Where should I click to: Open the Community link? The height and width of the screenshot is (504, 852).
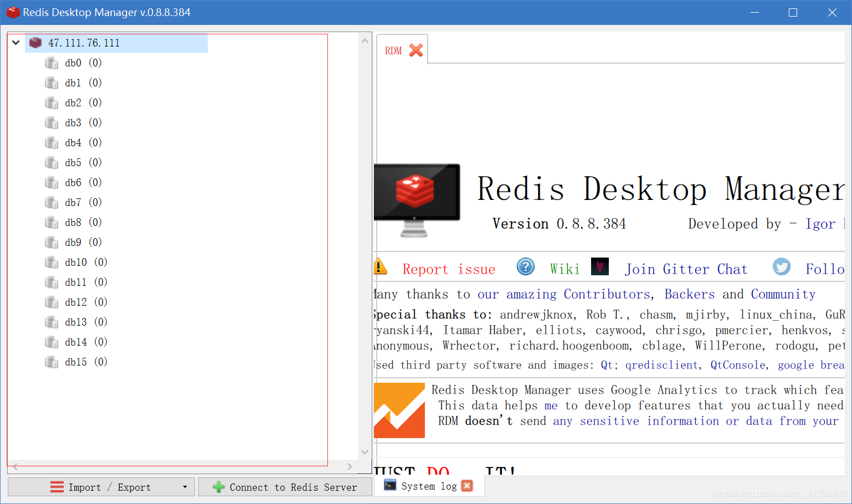point(783,294)
